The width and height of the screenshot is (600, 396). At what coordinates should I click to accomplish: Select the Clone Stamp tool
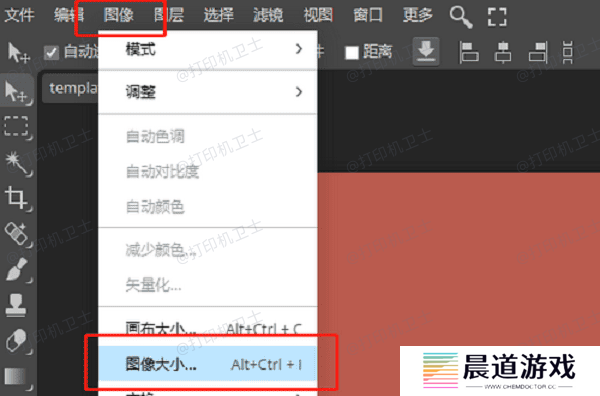[x=16, y=305]
